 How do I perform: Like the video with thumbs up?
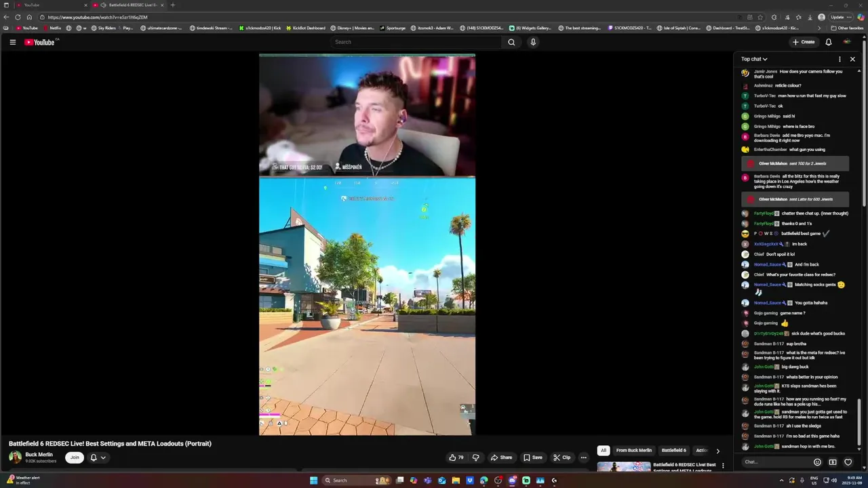456,457
